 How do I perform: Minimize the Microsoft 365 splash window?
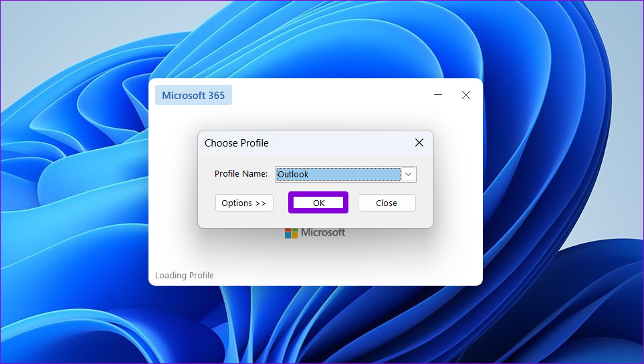click(x=438, y=95)
